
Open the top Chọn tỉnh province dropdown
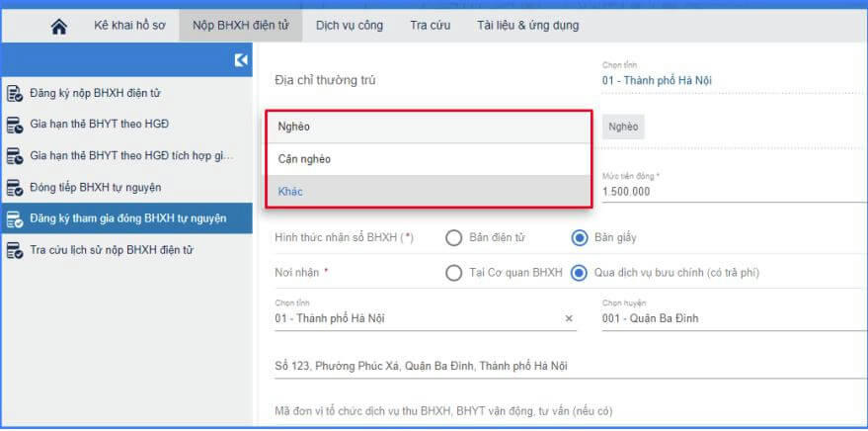tap(735, 76)
